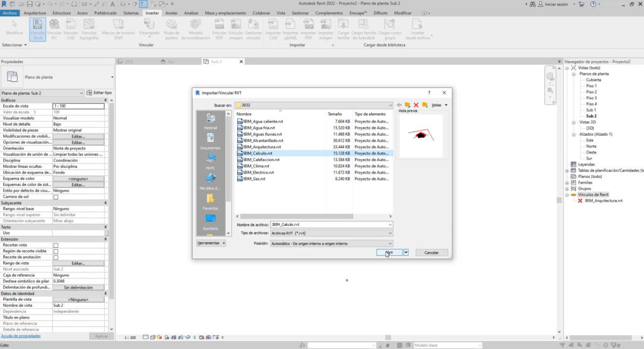Click the red delete icon in dialog toolbar
644x349 pixels.
click(416, 105)
